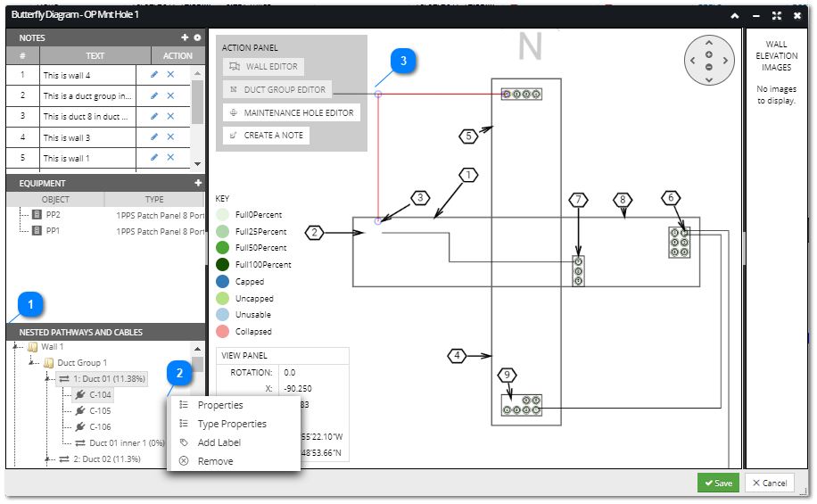Delete note 'This is wall 4'

[170, 75]
